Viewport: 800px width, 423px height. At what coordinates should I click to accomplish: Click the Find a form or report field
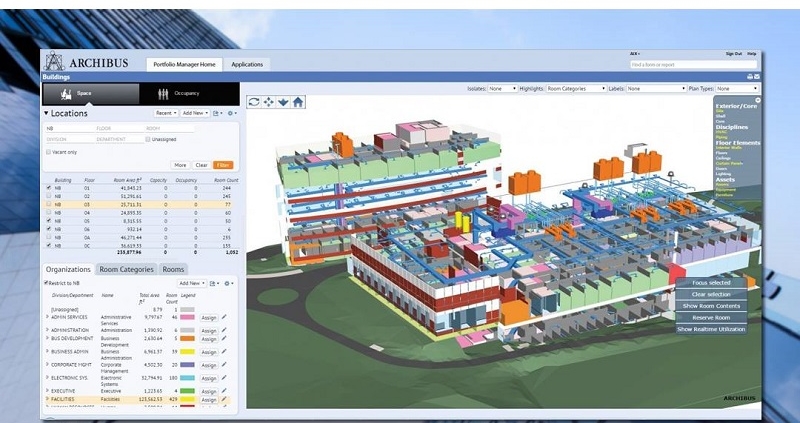[693, 65]
